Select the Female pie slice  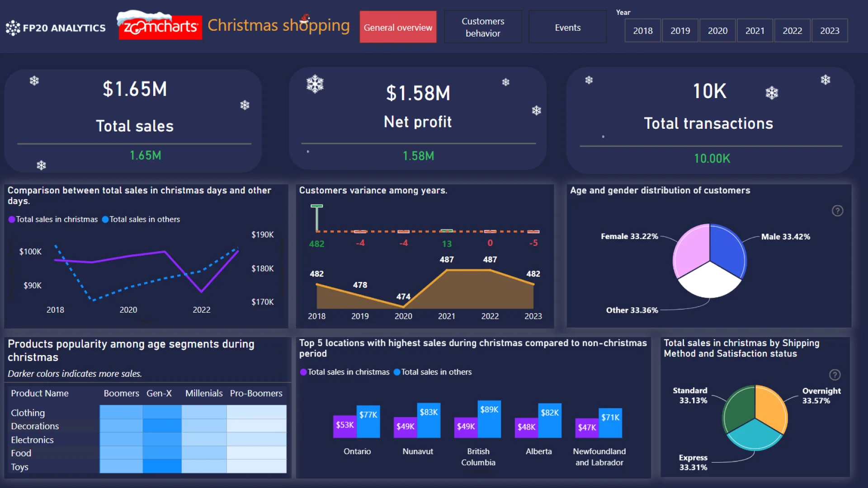pyautogui.click(x=691, y=251)
